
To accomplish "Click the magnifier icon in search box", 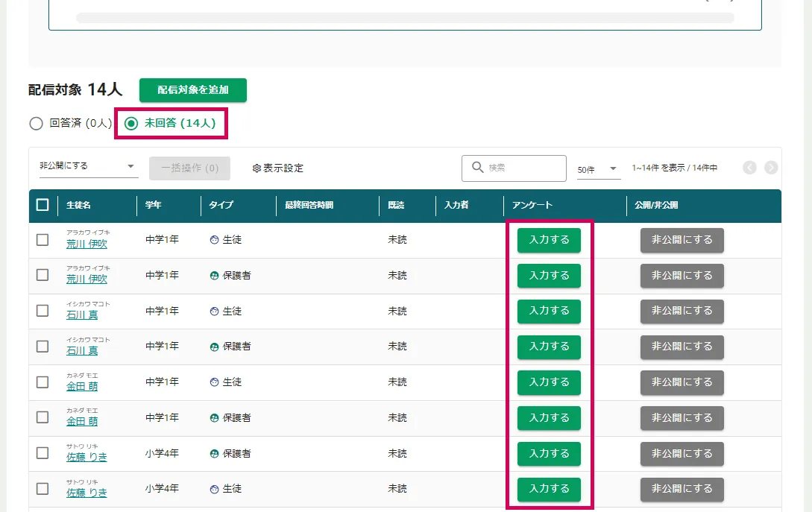I will click(x=478, y=168).
